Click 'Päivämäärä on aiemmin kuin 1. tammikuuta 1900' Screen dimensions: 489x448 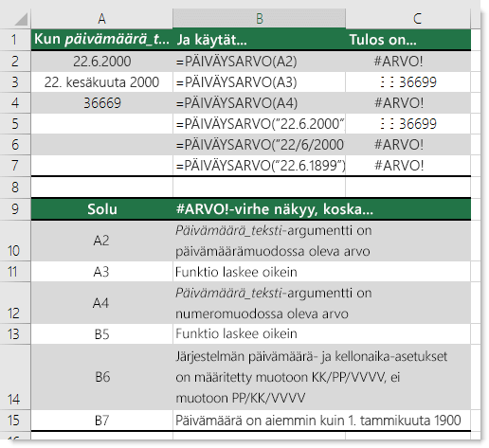318,421
